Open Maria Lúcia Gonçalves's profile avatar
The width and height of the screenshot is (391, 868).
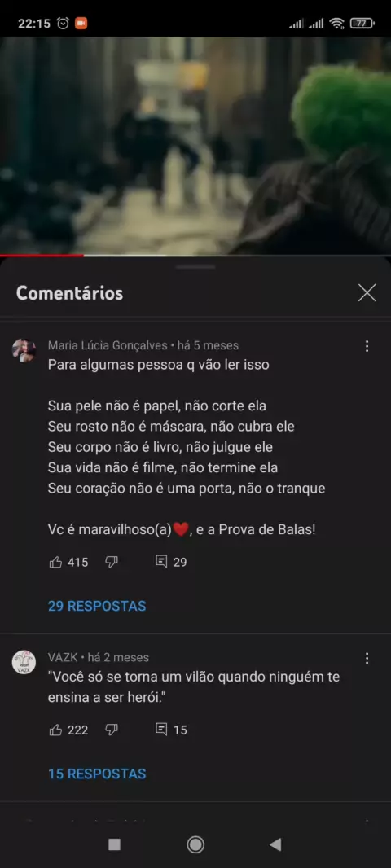coord(24,350)
